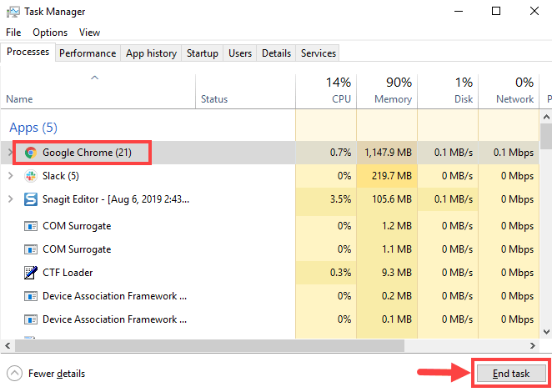Click the horizontal scrollbar right arrow
This screenshot has height=392, width=552.
point(534,344)
